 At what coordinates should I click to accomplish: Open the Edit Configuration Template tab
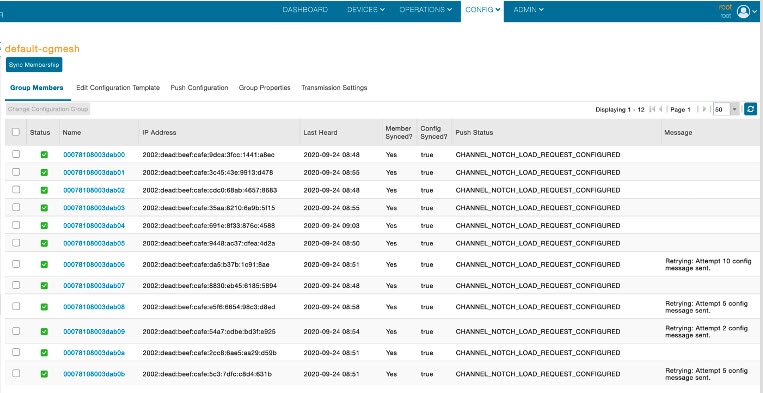[x=118, y=88]
